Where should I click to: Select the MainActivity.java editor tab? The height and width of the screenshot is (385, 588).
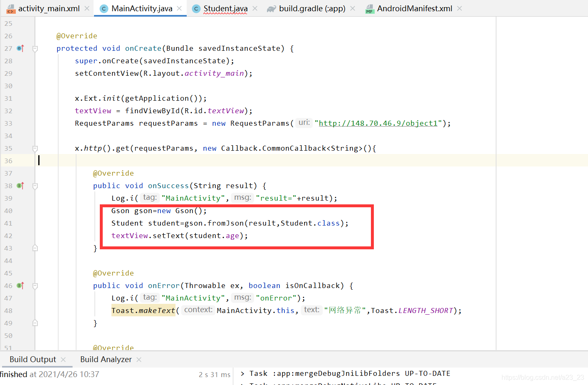142,8
